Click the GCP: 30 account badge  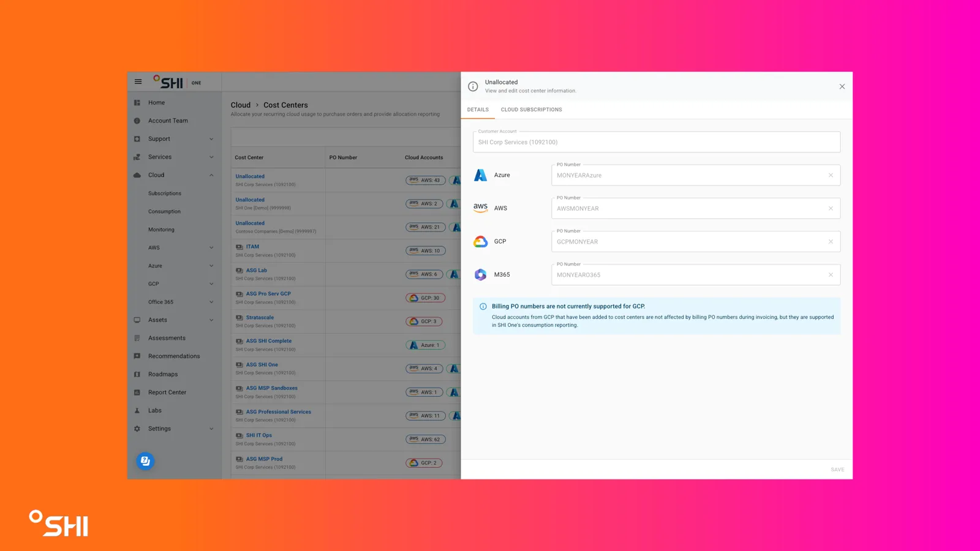click(x=425, y=298)
